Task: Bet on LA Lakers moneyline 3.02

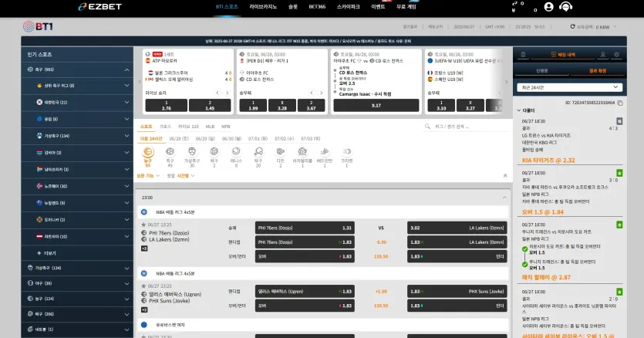Action: tap(457, 228)
